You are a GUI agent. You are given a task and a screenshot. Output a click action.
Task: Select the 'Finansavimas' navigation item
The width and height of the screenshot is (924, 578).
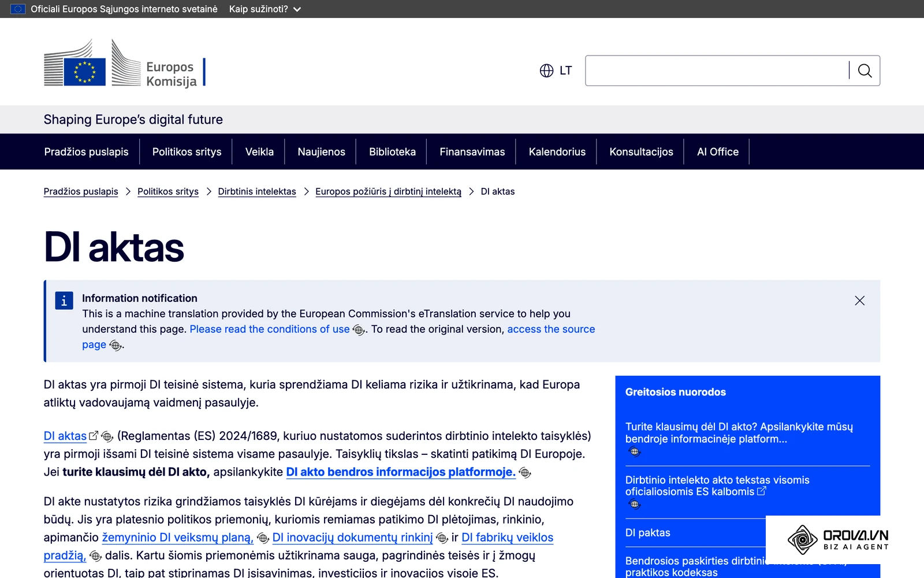coord(472,151)
